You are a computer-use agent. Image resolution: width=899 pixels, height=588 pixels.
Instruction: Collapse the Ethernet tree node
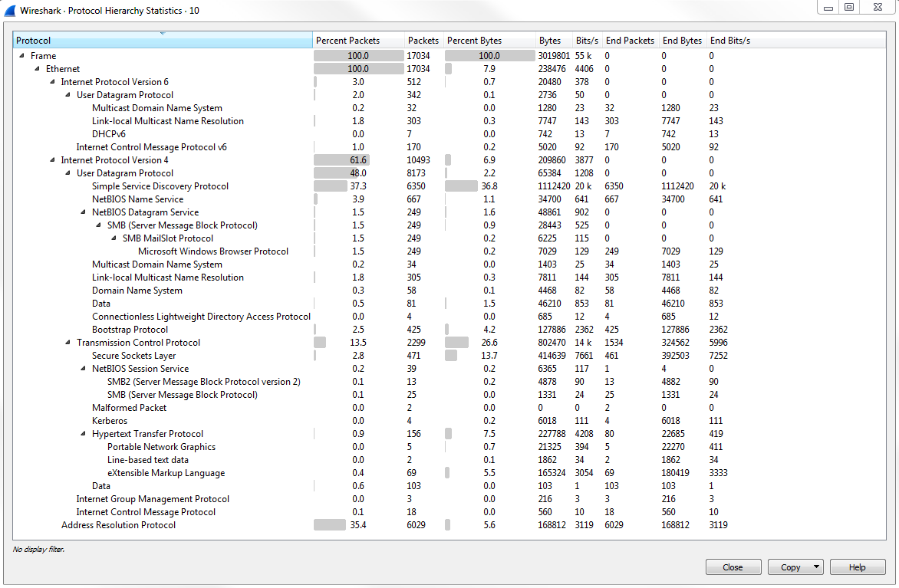coord(38,69)
